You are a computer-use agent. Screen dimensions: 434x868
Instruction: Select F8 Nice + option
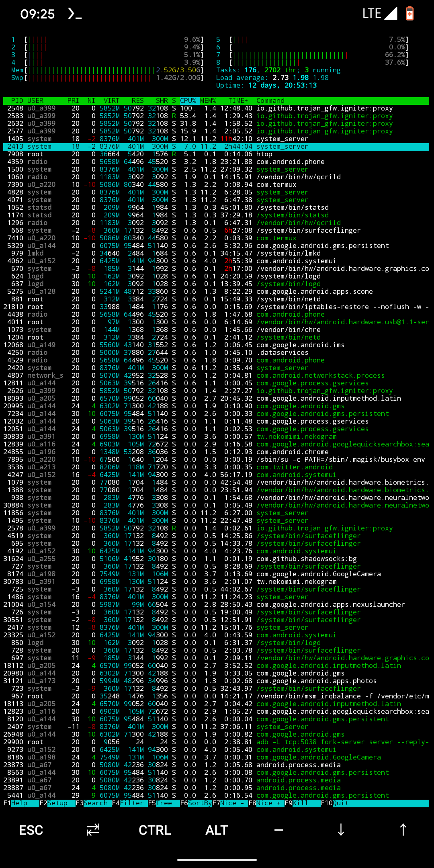point(266,803)
